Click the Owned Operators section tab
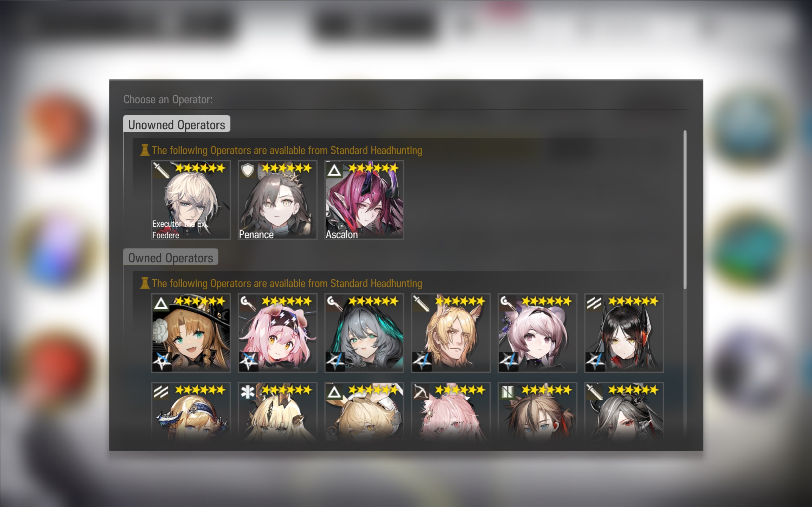The width and height of the screenshot is (812, 507). (170, 258)
